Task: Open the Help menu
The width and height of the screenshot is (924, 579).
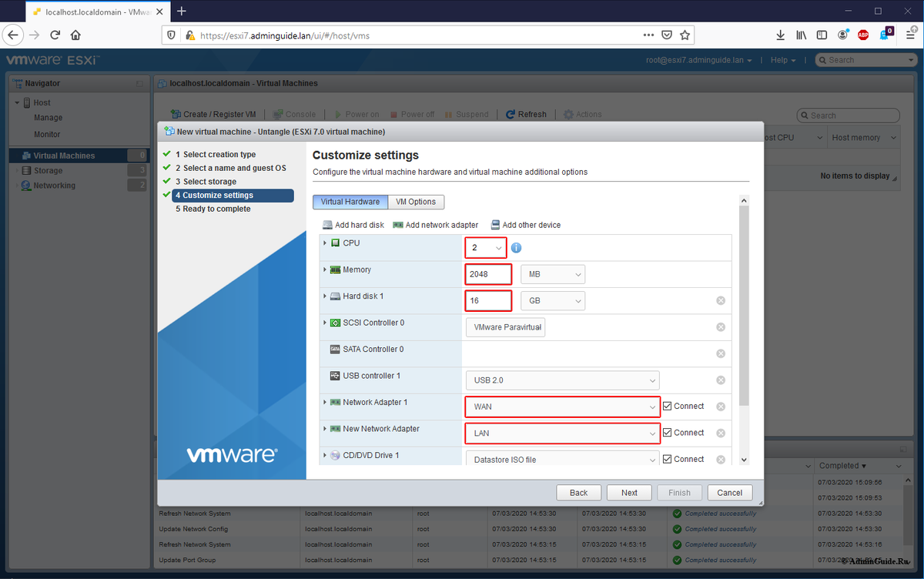Action: coord(783,60)
